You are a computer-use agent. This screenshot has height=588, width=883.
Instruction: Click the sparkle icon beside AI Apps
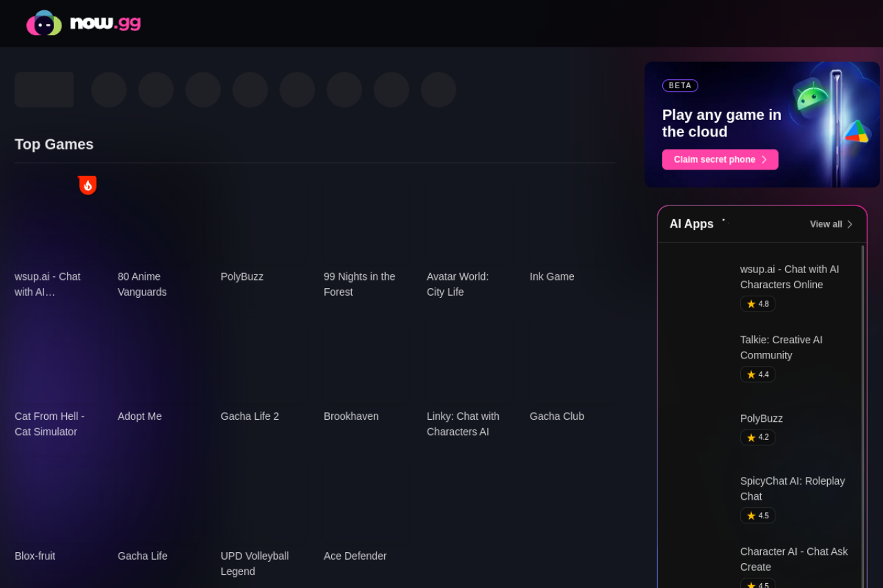[x=724, y=222]
